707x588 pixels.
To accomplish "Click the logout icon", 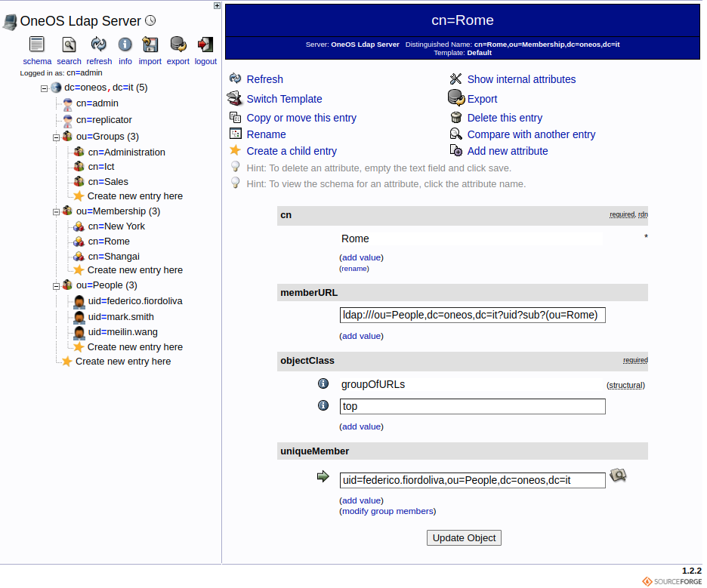I will [205, 45].
